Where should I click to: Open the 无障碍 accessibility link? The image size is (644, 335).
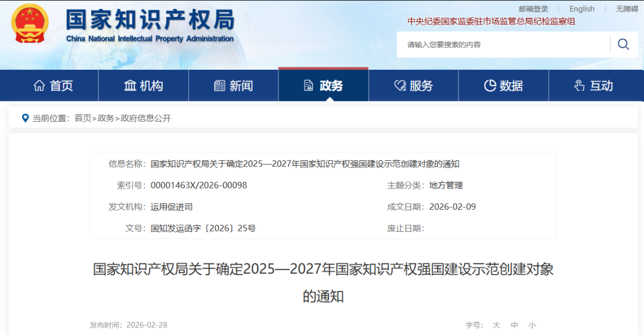[627, 9]
